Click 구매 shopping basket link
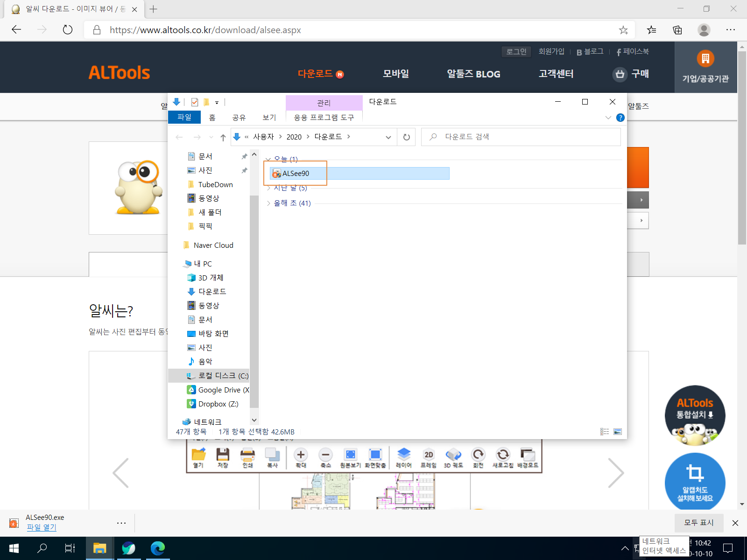 (631, 74)
